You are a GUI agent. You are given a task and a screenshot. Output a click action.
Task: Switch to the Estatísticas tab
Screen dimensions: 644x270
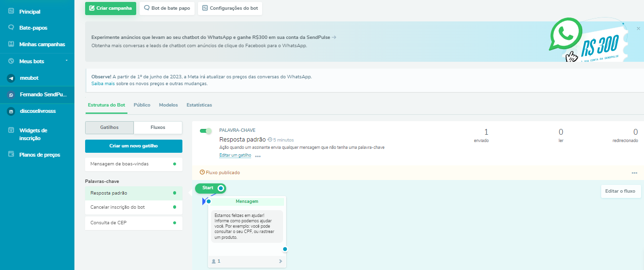pos(199,105)
